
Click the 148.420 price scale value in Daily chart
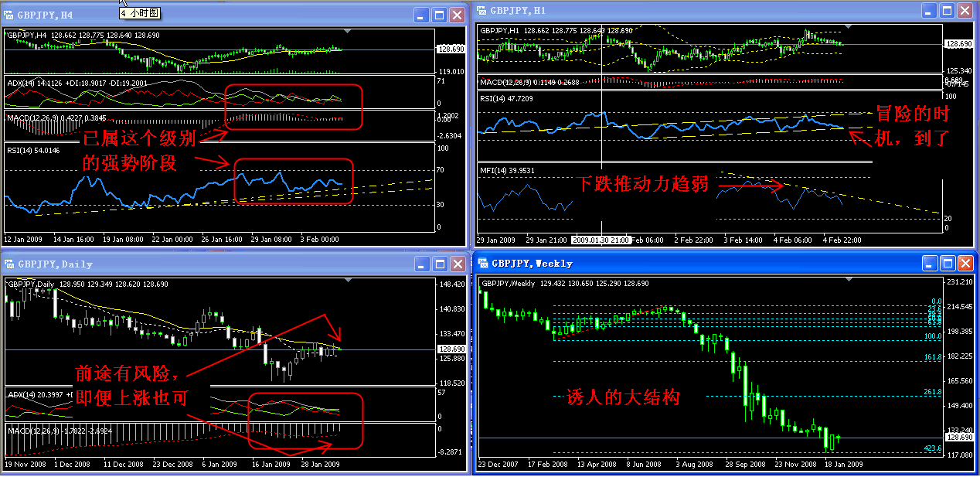click(x=451, y=284)
